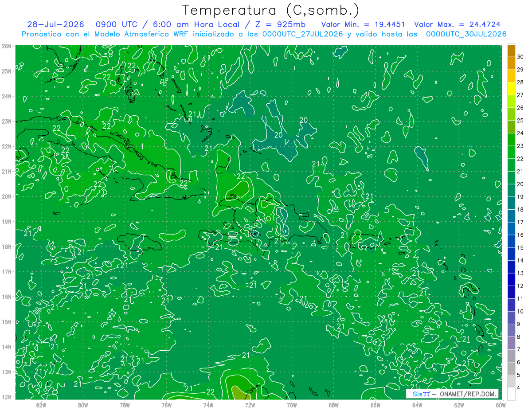Click the '62W' longitude label
The image size is (532, 411).
click(x=459, y=405)
